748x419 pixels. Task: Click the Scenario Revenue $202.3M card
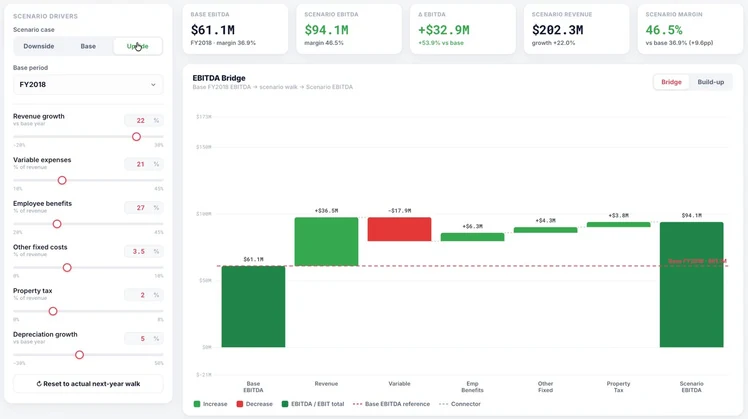point(576,29)
